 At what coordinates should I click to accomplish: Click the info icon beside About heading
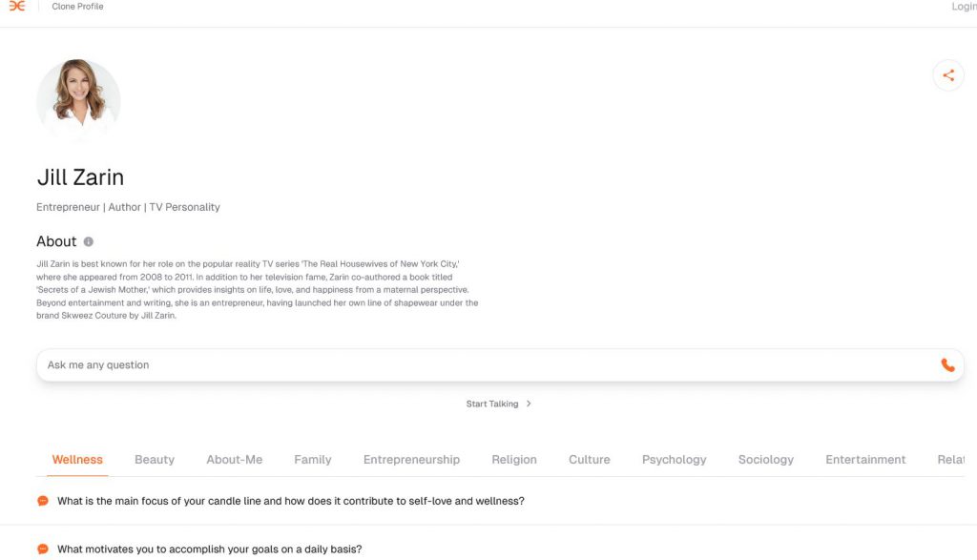click(x=90, y=240)
